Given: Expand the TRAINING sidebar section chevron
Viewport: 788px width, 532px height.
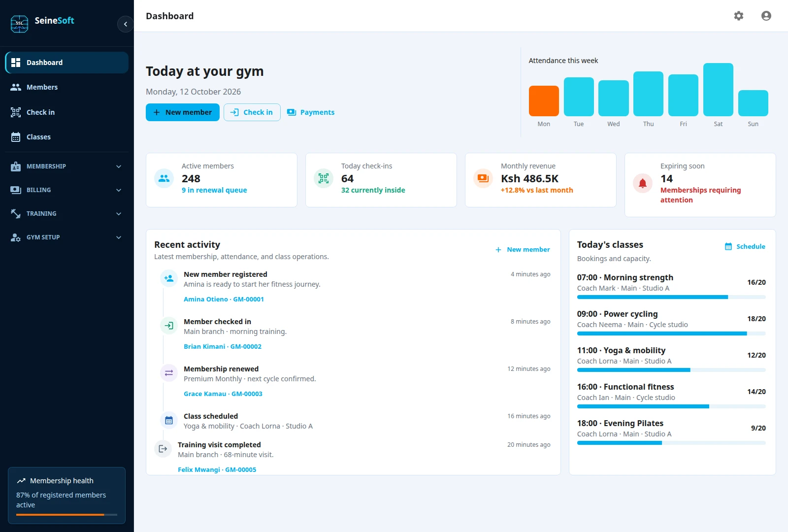Looking at the screenshot, I should click(x=119, y=214).
